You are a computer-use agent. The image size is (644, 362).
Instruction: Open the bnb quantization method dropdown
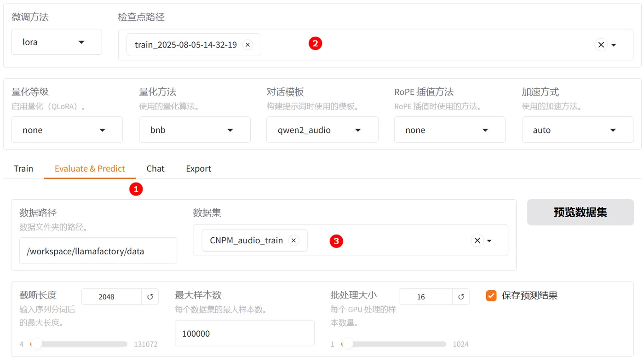[195, 130]
